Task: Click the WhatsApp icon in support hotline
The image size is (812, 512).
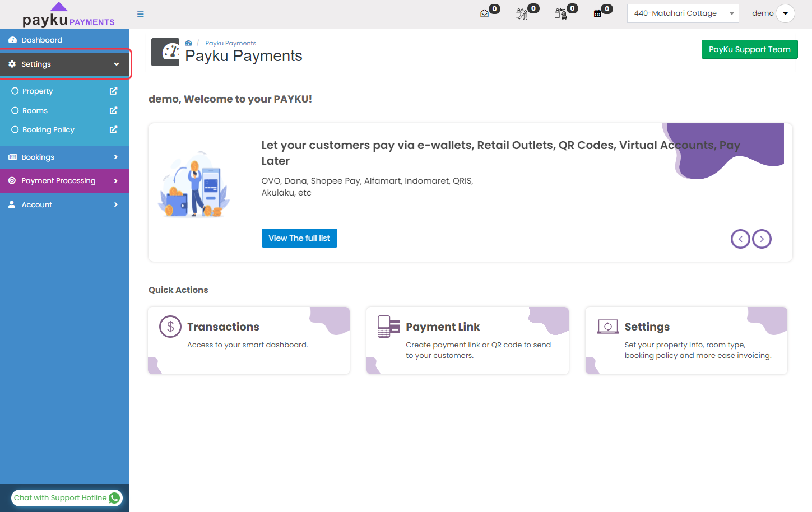Action: [x=114, y=498]
